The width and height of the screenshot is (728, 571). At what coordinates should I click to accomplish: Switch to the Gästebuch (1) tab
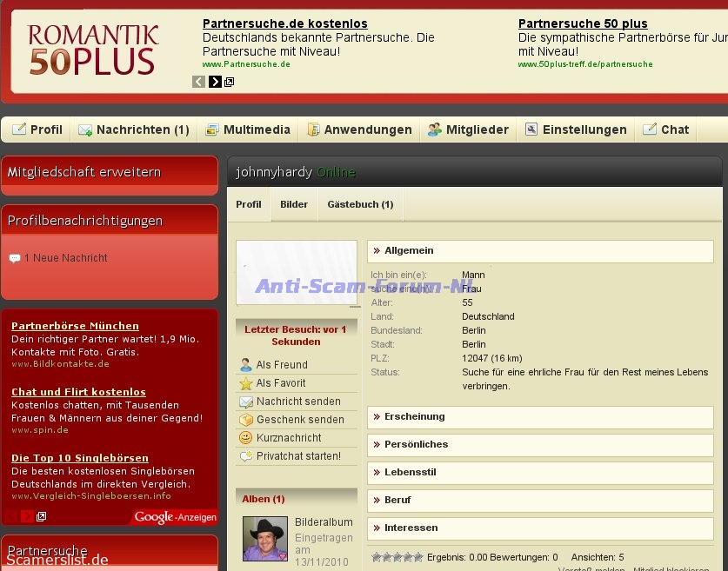tap(360, 204)
